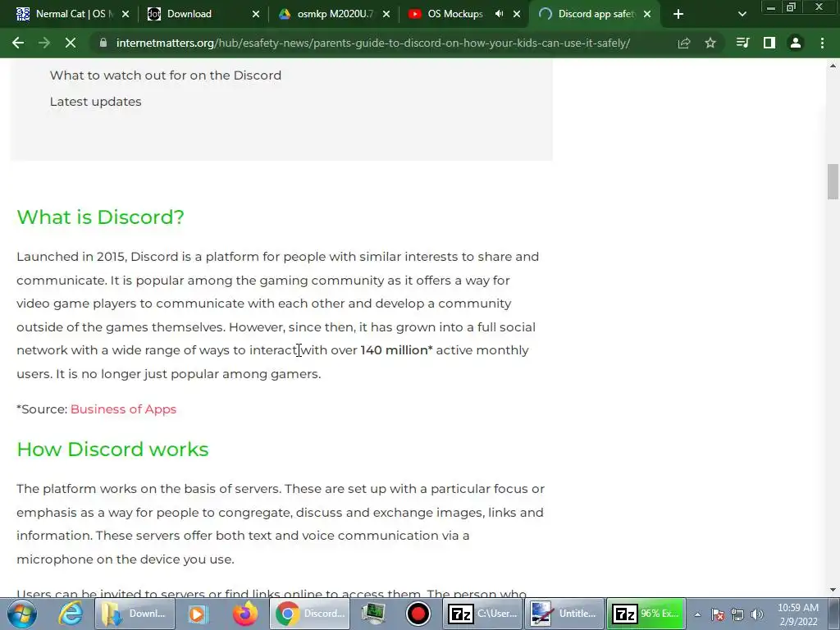Screen dimensions: 840x630
Task: Open 'What to watch out for' link
Action: [x=166, y=75]
